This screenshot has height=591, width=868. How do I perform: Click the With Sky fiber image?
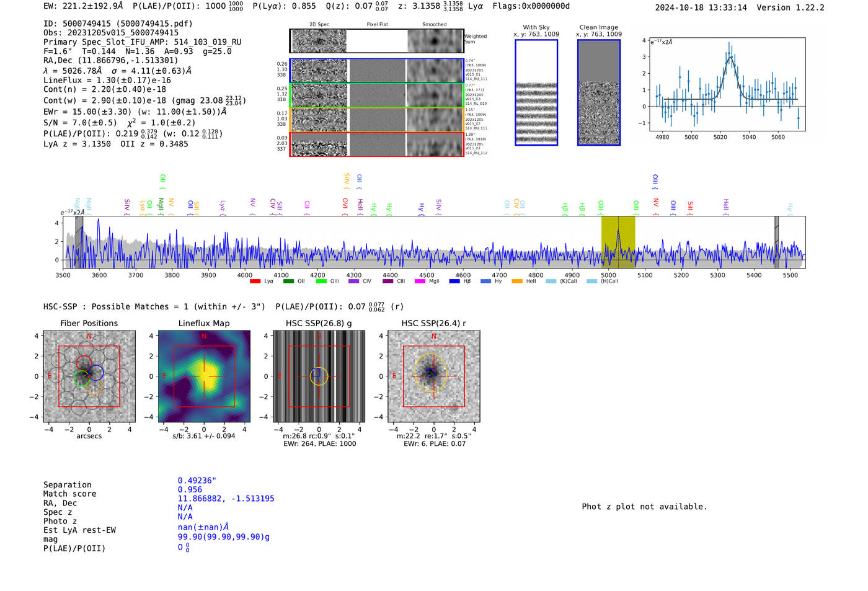[x=536, y=92]
